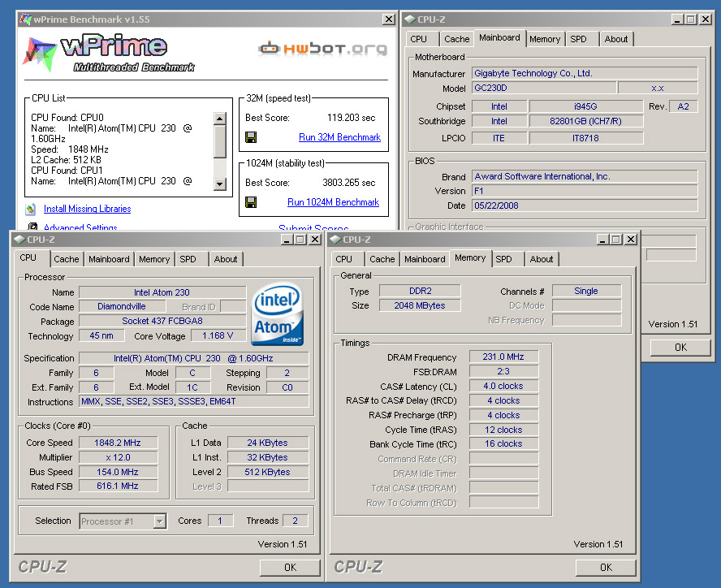721x588 pixels.
Task: Click the wPrime logo graphic
Action: coord(109,53)
